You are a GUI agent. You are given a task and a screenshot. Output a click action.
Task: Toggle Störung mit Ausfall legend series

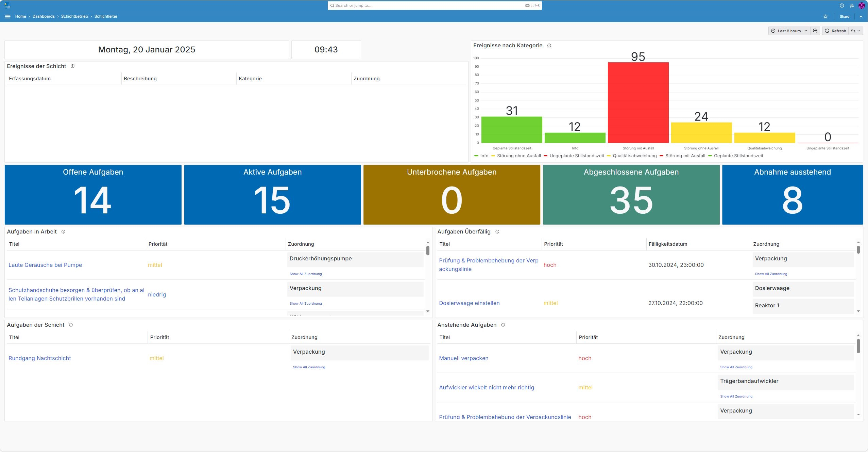pos(685,156)
